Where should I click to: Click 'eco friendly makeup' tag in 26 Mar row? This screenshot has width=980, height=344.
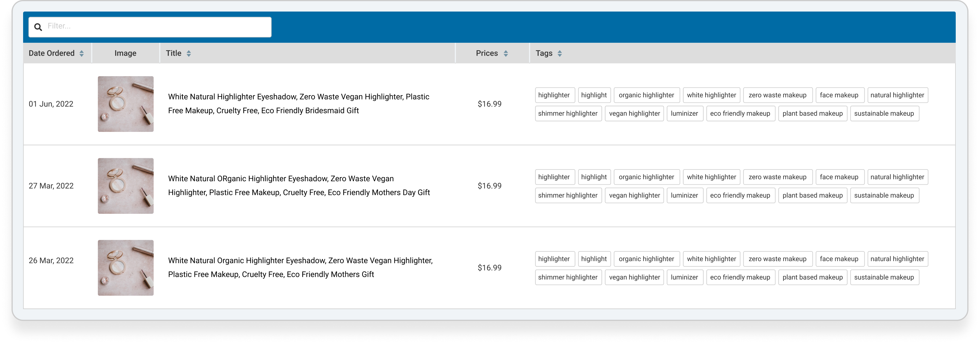click(x=740, y=278)
